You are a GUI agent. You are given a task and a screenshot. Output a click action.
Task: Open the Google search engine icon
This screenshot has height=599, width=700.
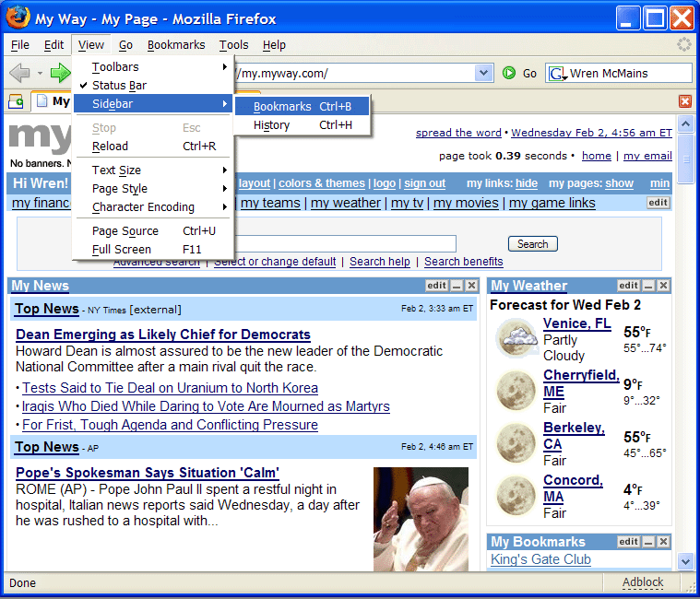557,73
